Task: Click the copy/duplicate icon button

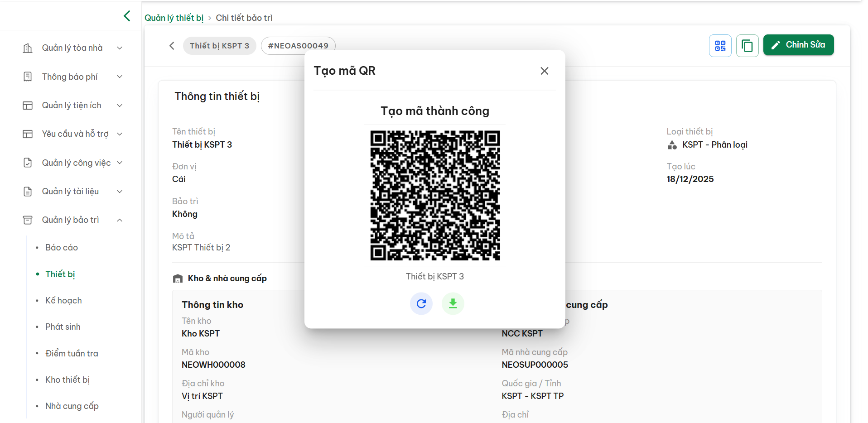Action: (747, 46)
